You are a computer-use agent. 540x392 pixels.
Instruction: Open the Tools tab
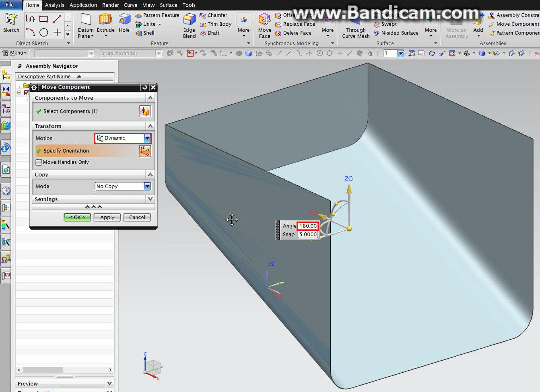[189, 5]
